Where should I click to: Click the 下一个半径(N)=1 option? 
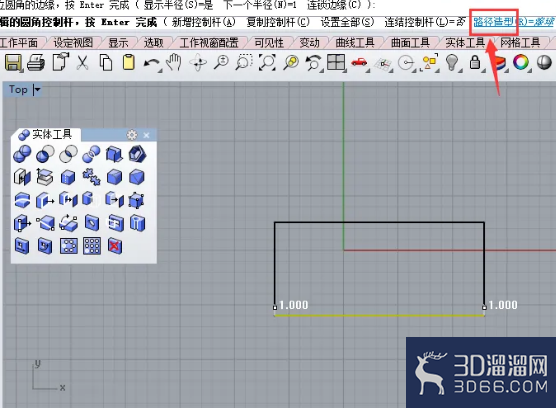tap(260, 5)
